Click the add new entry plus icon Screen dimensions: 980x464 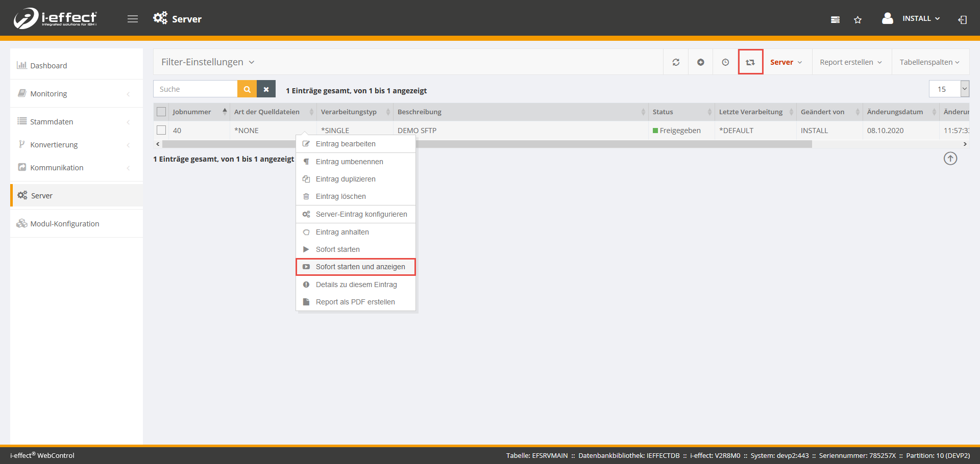click(701, 62)
